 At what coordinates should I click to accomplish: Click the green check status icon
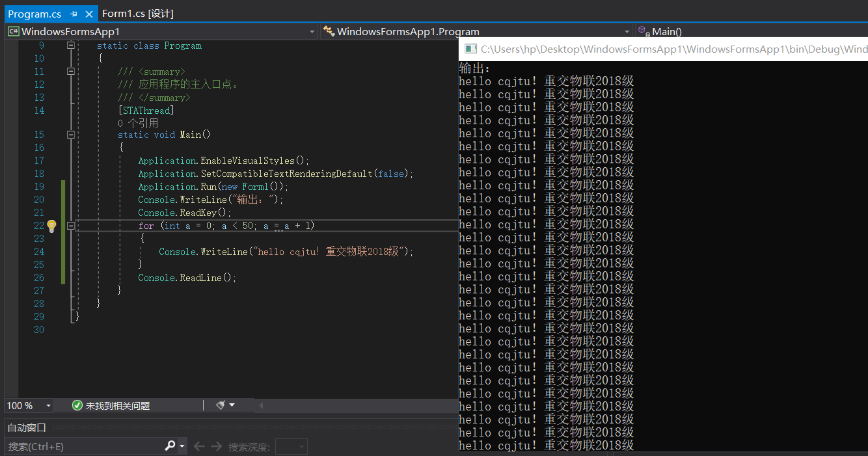pos(77,405)
